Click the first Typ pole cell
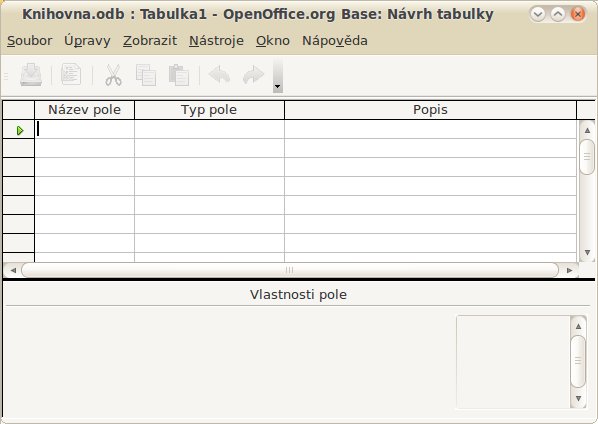598x424 pixels. point(209,130)
